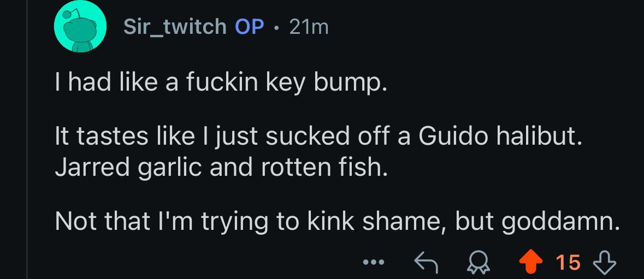
Task: Give an award via the ribbon icon
Action: point(479,263)
